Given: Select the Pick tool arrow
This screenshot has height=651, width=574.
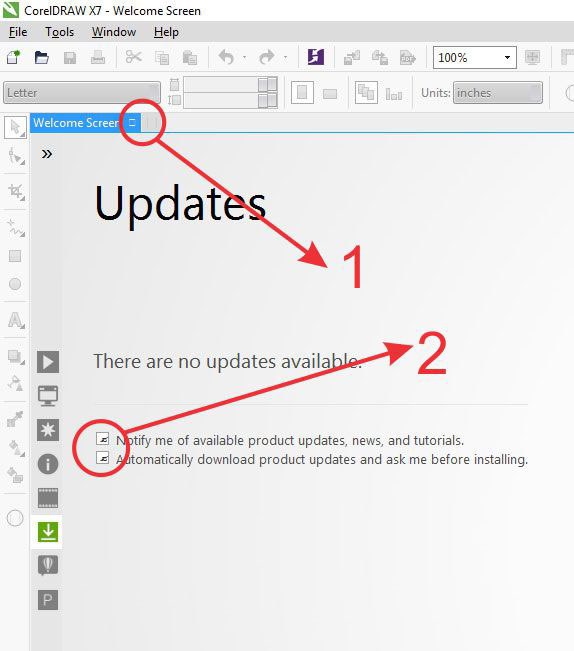Looking at the screenshot, I should coord(16,127).
